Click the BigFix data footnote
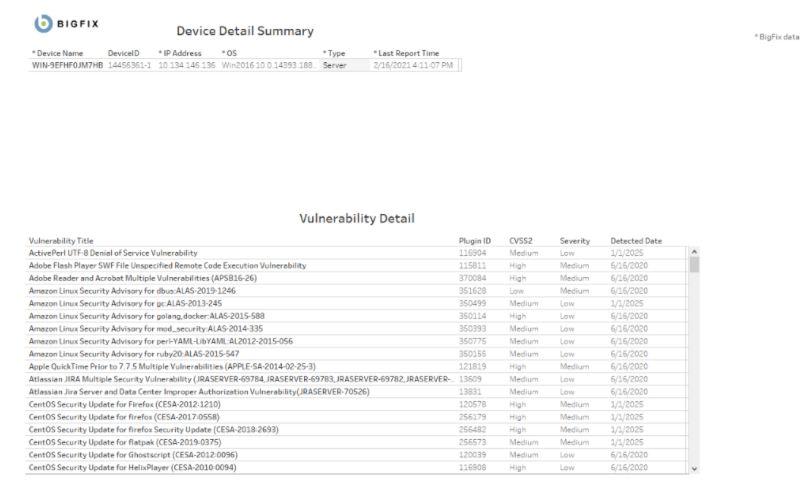The image size is (806, 493). pos(777,37)
